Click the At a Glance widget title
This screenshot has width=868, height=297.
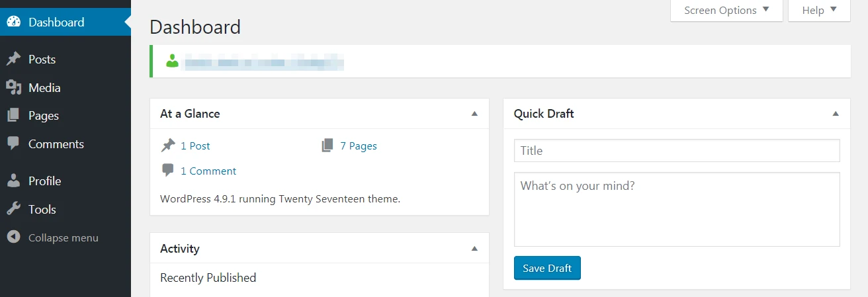tap(190, 114)
